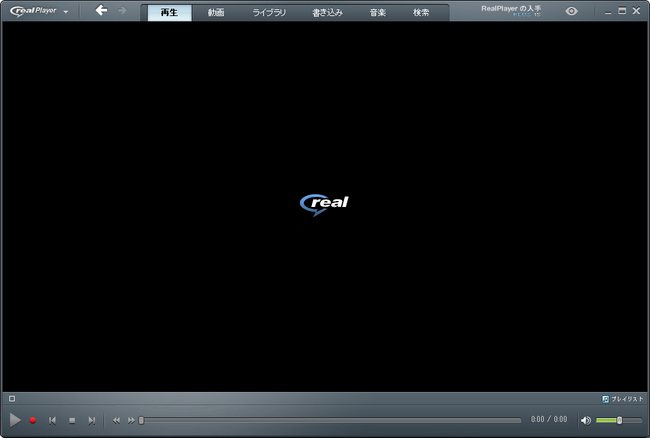Go back with the left arrow
The image size is (650, 438).
coord(101,10)
